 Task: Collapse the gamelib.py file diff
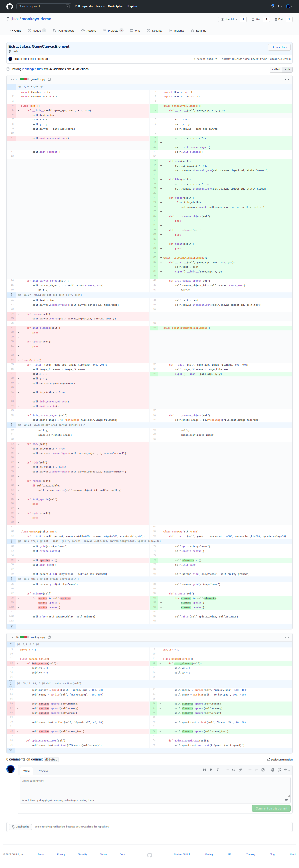pos(12,80)
